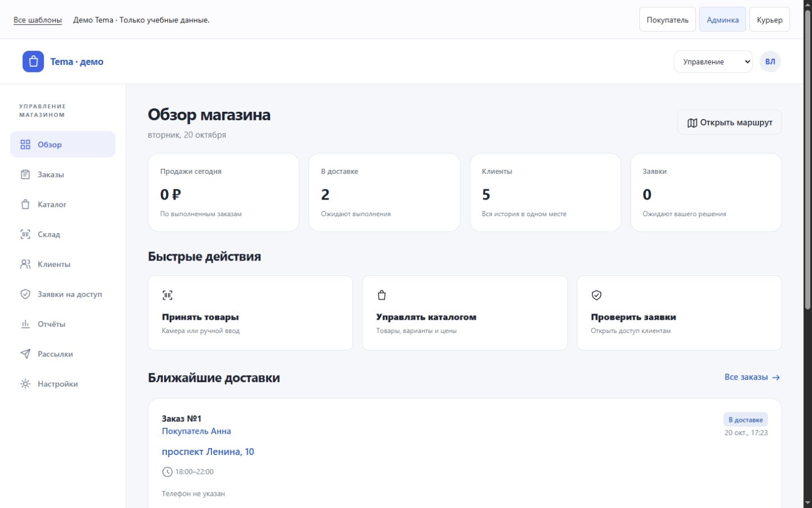
Task: Click the sun icon beside Настройки
Action: coord(25,384)
